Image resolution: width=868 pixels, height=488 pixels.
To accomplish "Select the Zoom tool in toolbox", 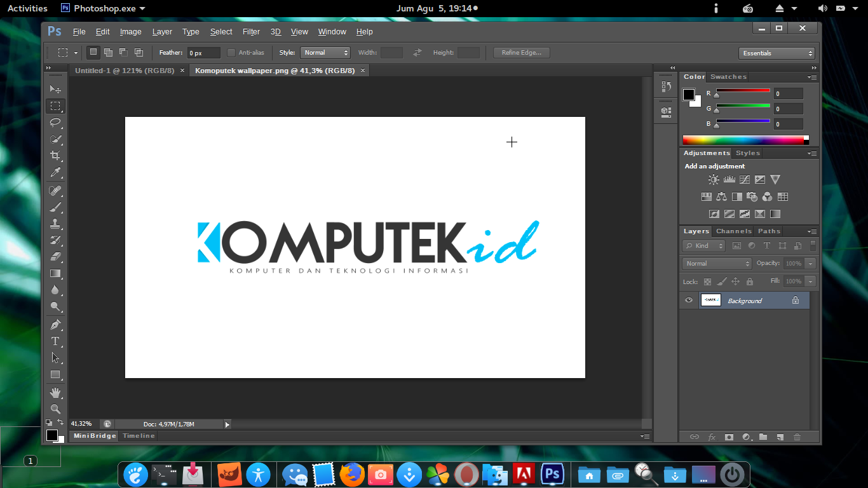I will pos(55,409).
